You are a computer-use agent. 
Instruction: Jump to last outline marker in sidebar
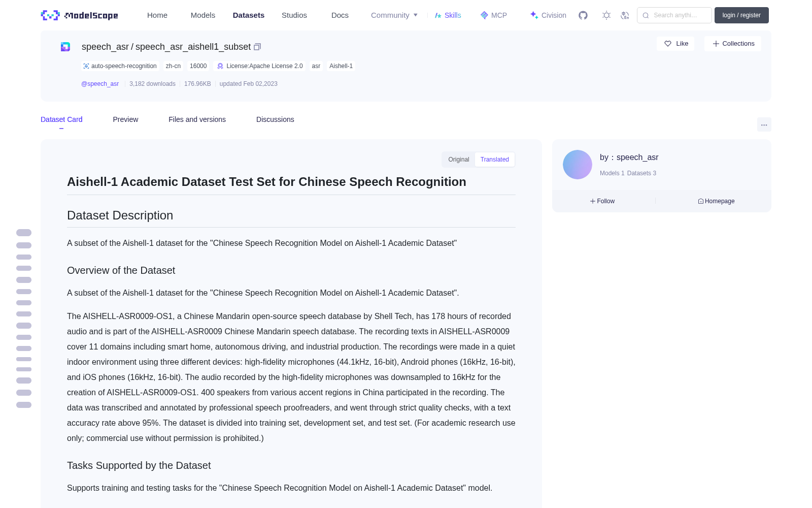click(x=24, y=405)
